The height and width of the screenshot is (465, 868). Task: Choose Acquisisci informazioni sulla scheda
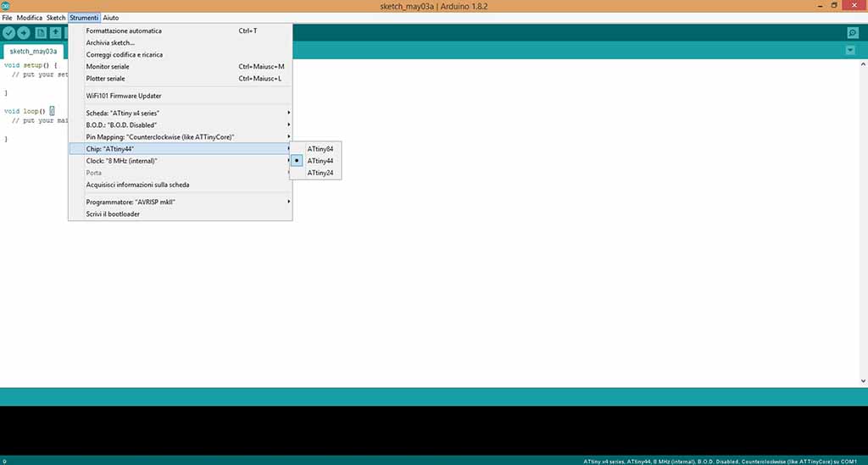tap(180, 185)
